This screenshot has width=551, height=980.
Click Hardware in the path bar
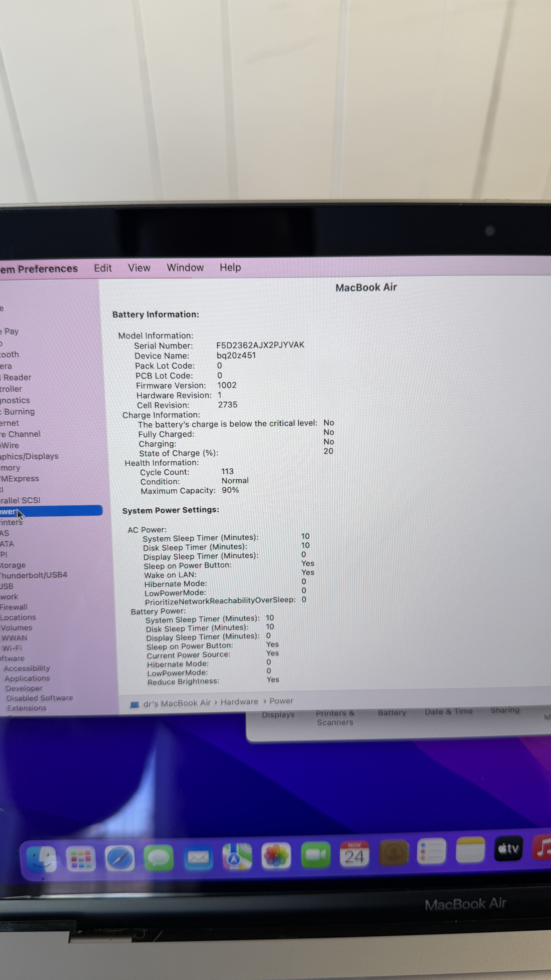click(239, 702)
